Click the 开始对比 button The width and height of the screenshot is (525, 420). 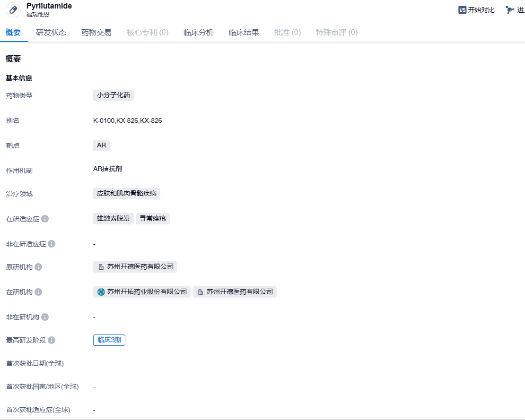(477, 10)
